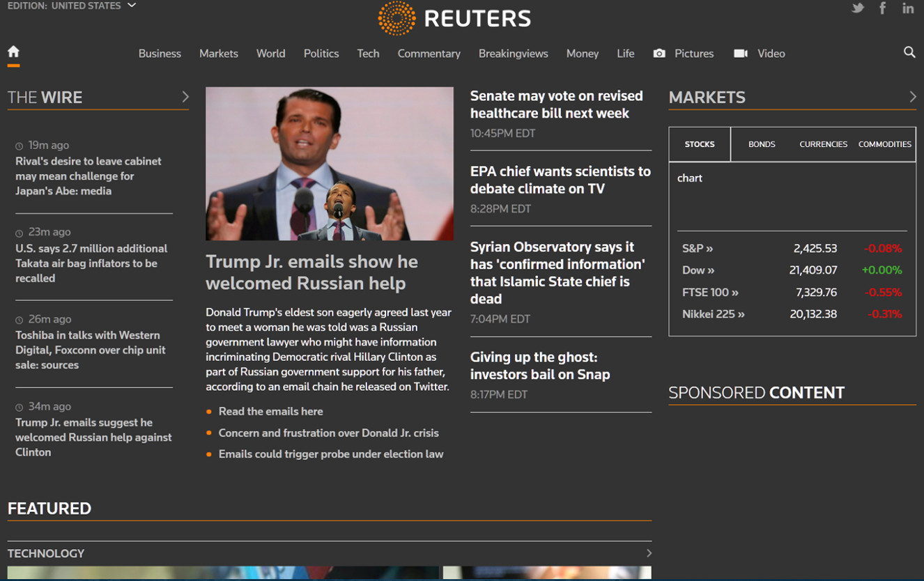Screen dimensions: 924x581
Task: Click the Trump Jr. article image
Action: pyautogui.click(x=329, y=164)
